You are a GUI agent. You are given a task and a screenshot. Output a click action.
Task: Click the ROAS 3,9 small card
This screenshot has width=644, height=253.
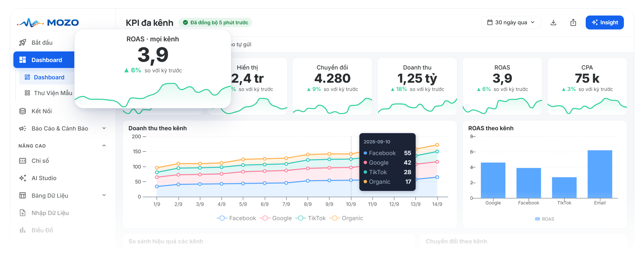coord(502,86)
